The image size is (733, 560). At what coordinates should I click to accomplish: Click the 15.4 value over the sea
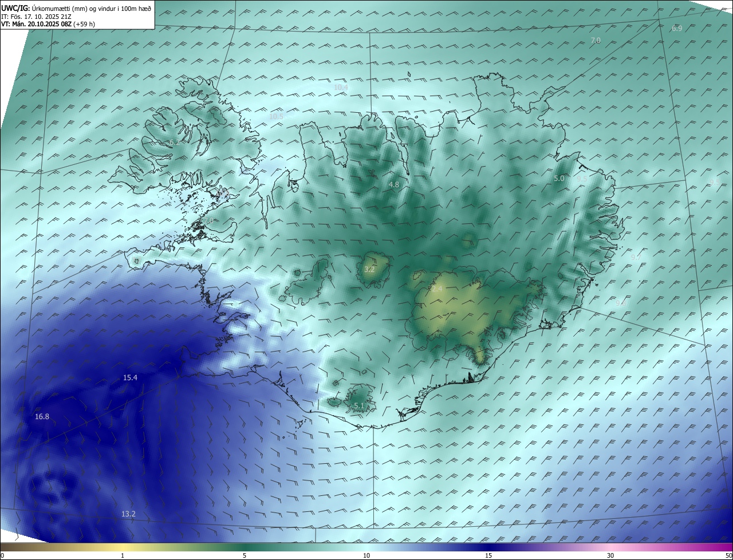[130, 377]
